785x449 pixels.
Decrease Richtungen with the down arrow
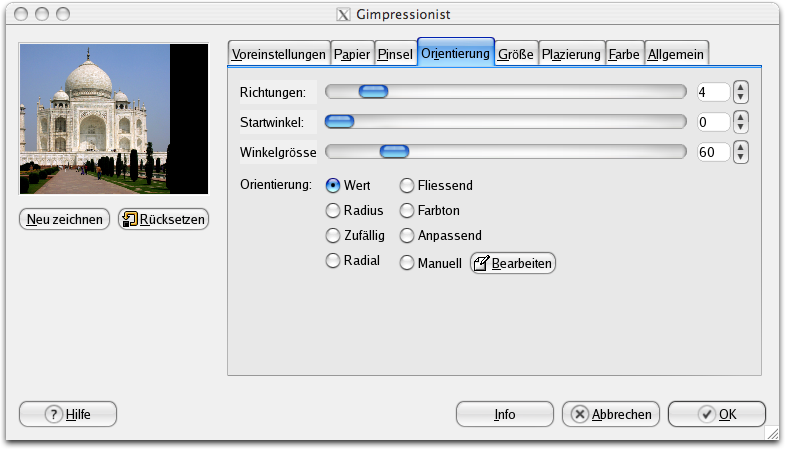coord(740,97)
